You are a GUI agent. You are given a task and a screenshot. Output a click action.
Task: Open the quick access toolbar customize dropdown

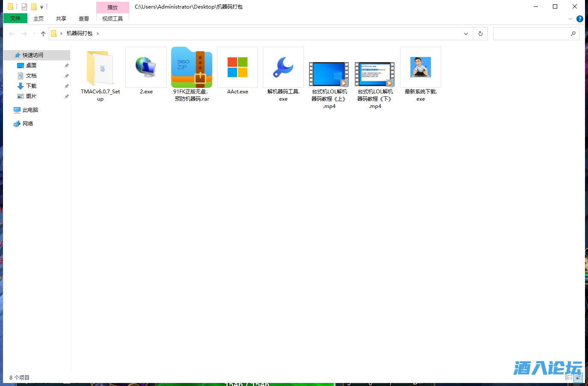tap(42, 7)
